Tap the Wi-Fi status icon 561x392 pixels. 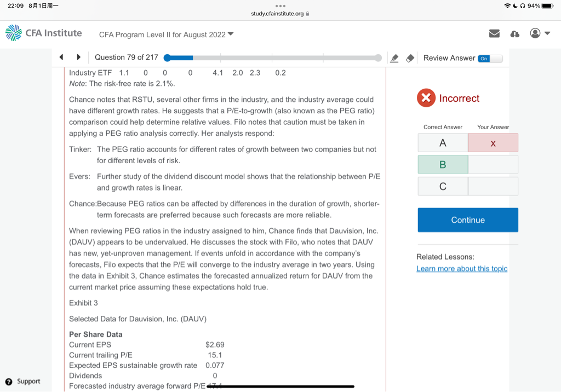(507, 5)
